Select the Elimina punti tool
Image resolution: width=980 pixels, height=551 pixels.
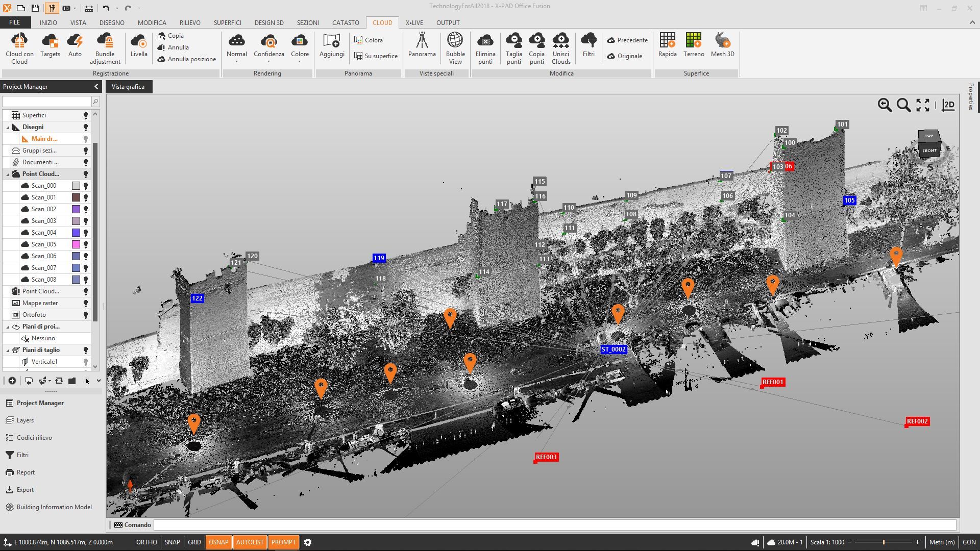pos(485,48)
